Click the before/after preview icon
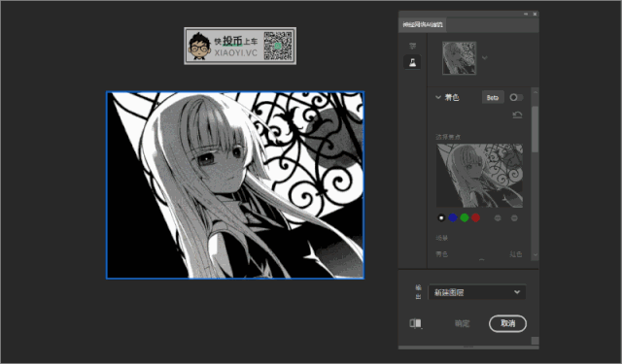622x364 pixels. 415,323
